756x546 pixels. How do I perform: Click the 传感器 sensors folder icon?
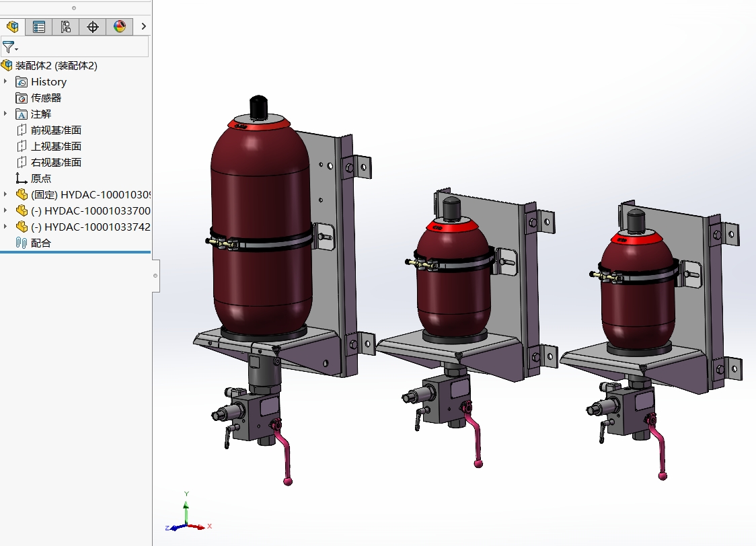(22, 98)
